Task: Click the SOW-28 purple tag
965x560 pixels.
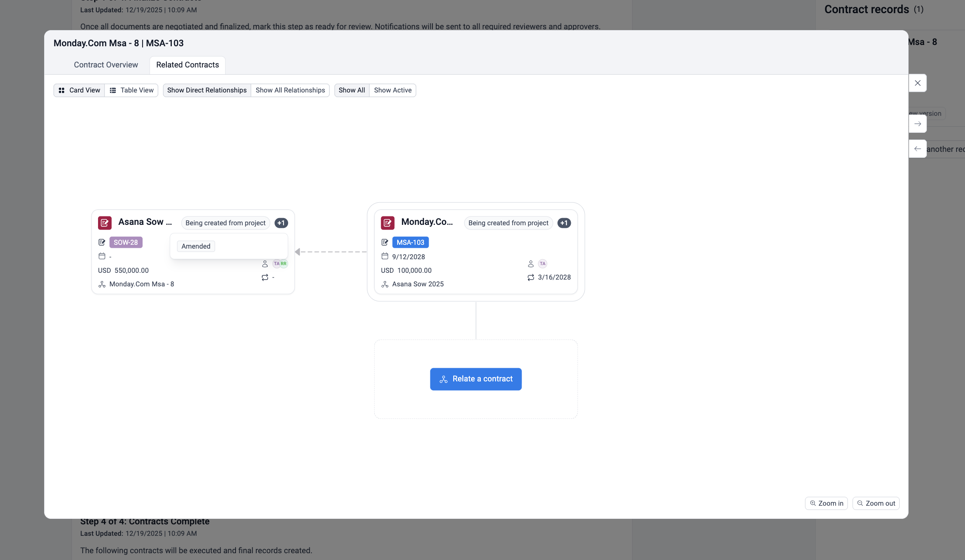Action: [126, 243]
